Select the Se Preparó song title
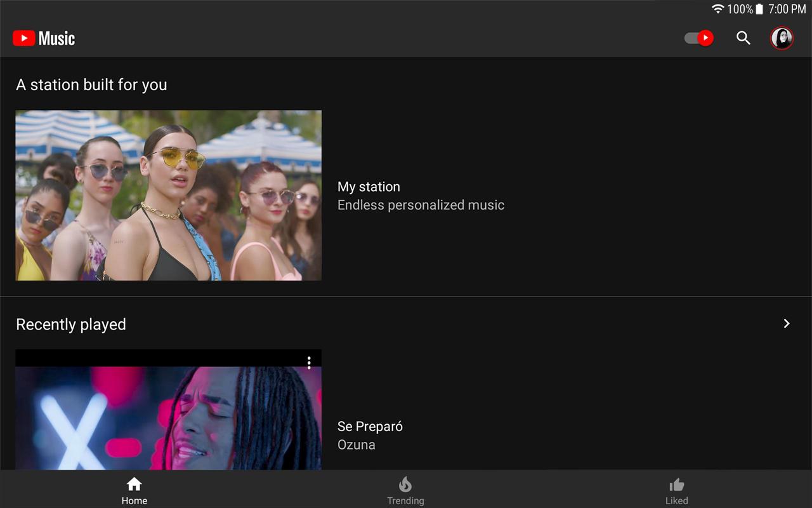This screenshot has width=812, height=508. [370, 426]
